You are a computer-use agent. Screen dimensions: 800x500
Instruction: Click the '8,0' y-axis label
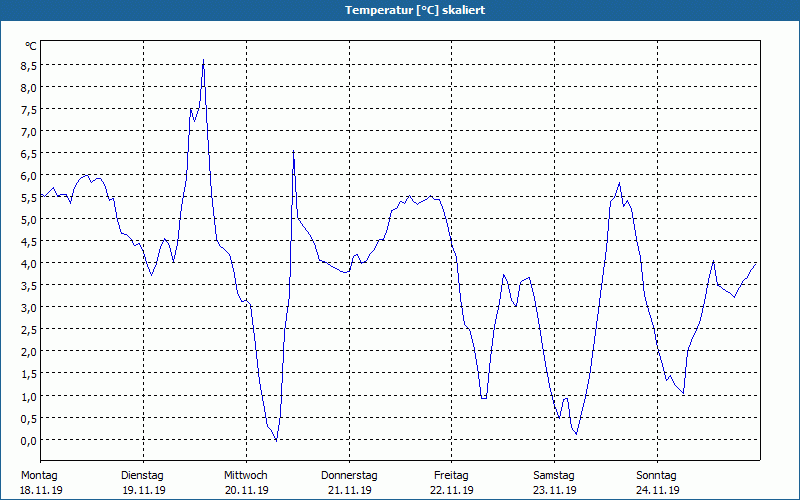pos(29,88)
